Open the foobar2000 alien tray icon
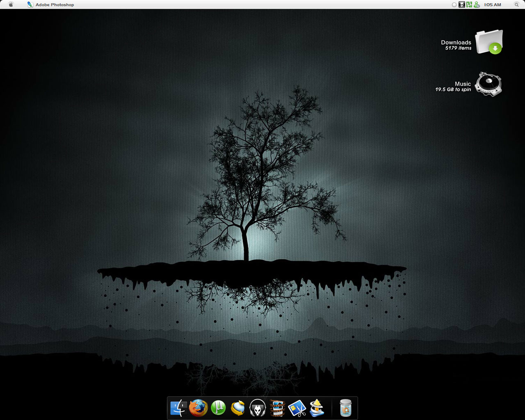 tap(461, 5)
